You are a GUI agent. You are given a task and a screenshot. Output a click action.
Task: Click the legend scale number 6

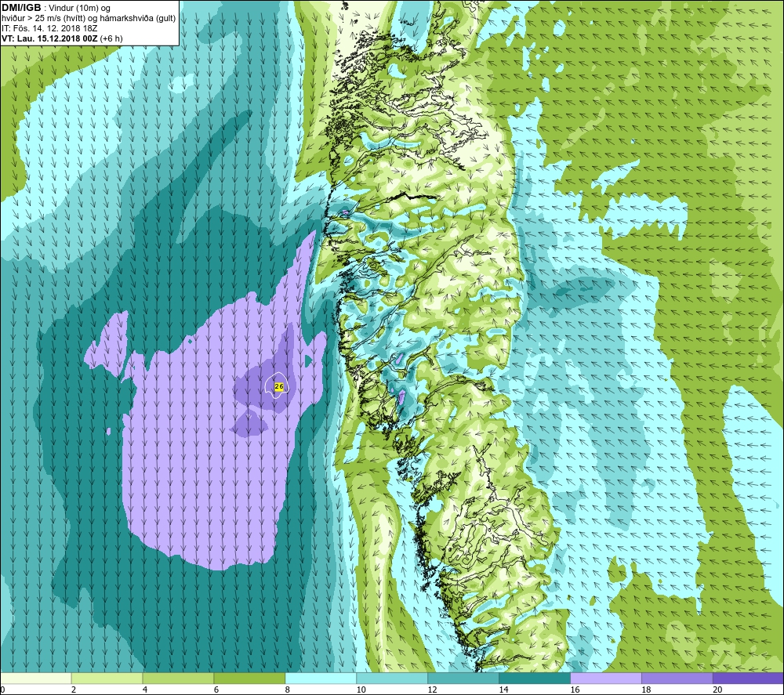click(216, 690)
